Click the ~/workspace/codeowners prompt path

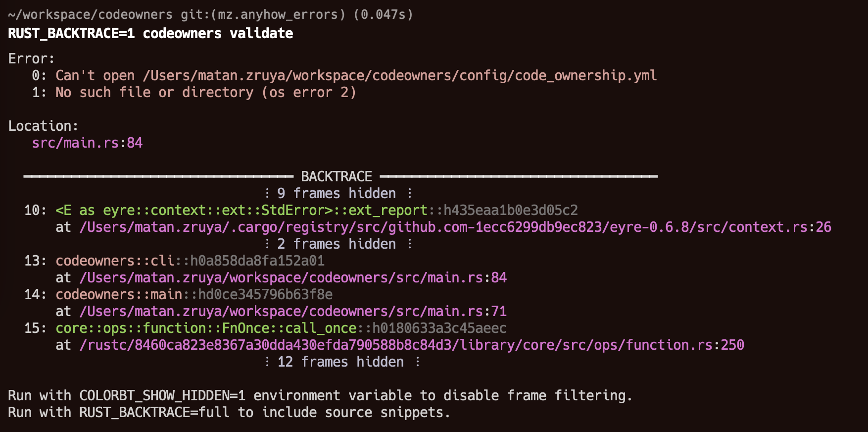click(90, 15)
